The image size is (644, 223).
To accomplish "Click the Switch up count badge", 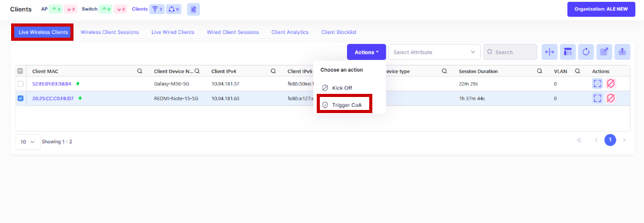I will tap(106, 9).
